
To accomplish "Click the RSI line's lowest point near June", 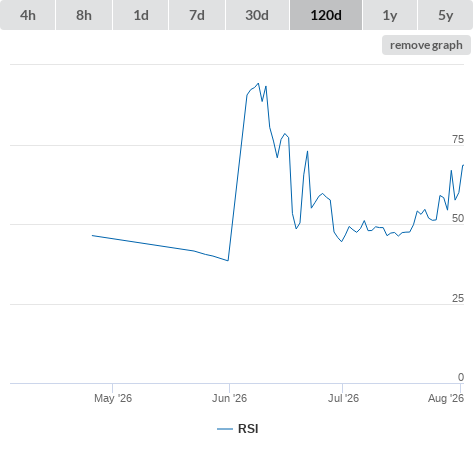I will [x=228, y=260].
